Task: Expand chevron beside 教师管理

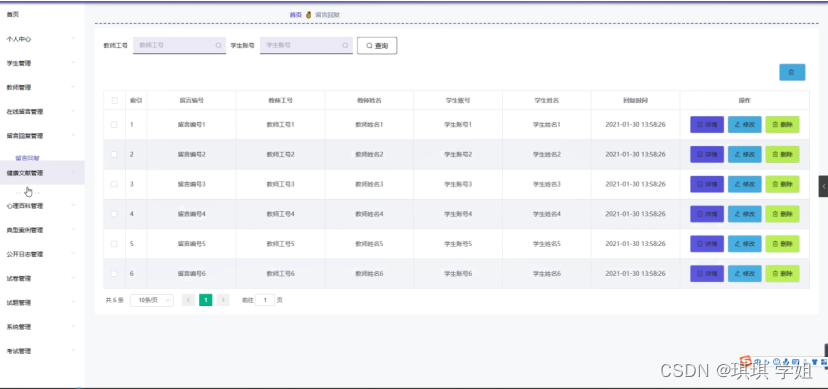Action: pos(73,87)
